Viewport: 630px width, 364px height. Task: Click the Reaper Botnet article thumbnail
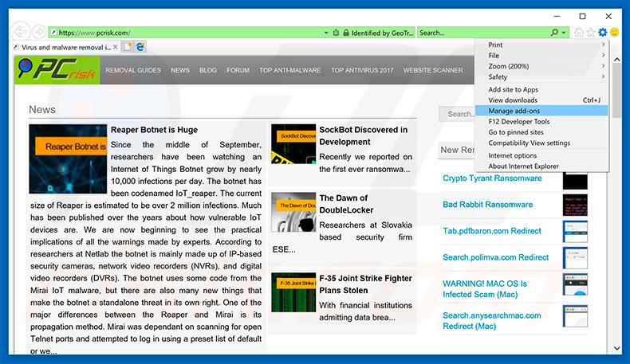click(x=68, y=159)
